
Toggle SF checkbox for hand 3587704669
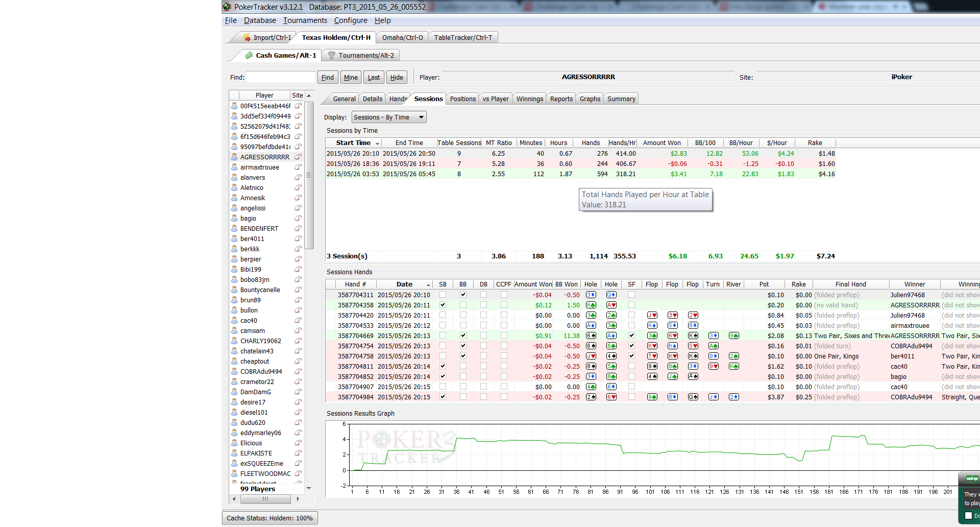631,336
